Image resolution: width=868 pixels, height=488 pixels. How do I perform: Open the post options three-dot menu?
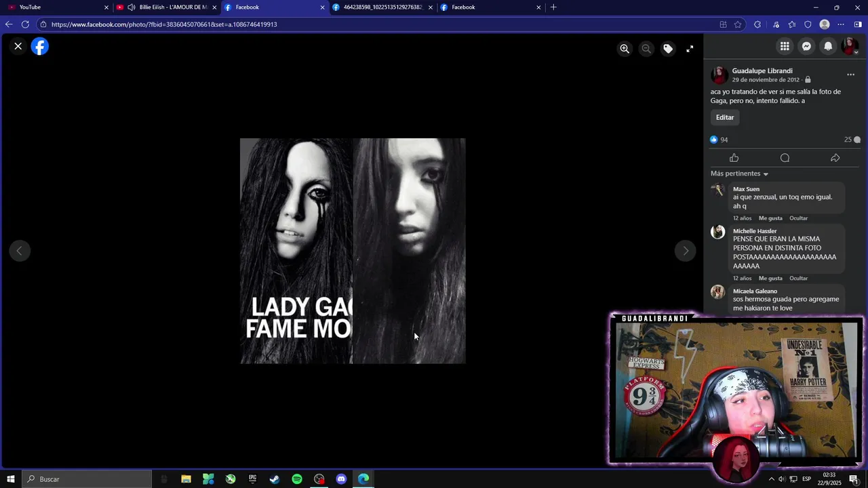[850, 75]
